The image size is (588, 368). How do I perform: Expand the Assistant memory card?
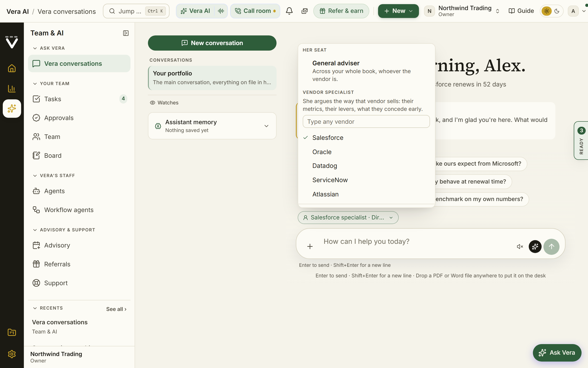click(x=212, y=126)
